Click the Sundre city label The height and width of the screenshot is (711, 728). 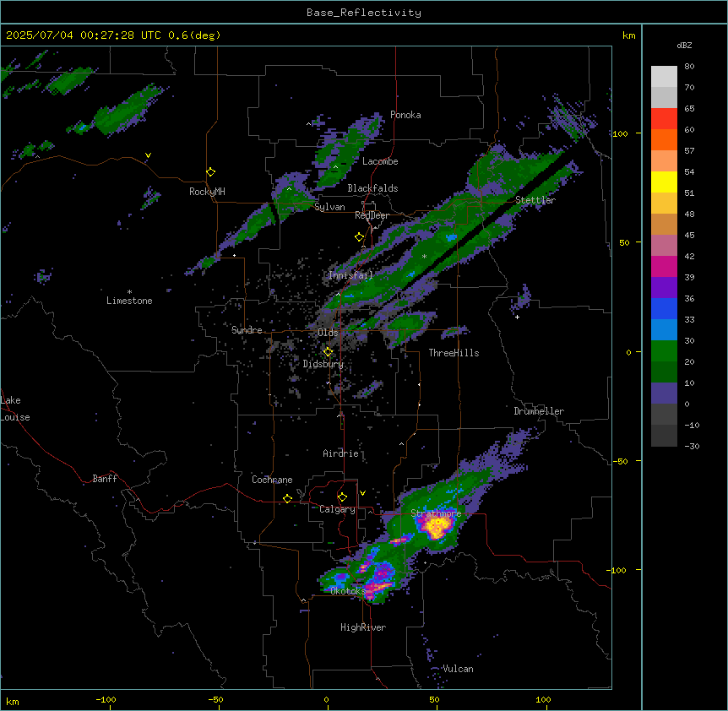click(x=247, y=330)
